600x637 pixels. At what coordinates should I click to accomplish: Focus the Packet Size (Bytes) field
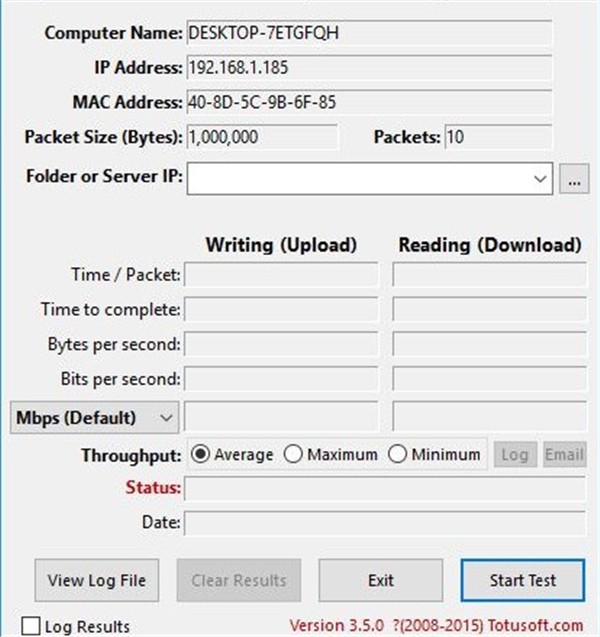click(262, 137)
